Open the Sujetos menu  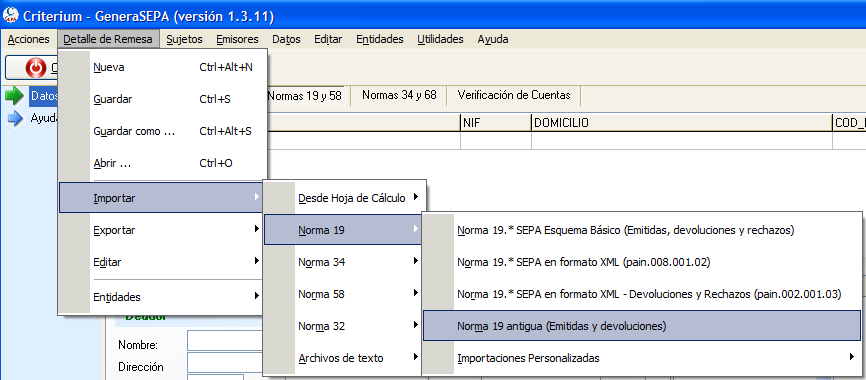[x=184, y=39]
